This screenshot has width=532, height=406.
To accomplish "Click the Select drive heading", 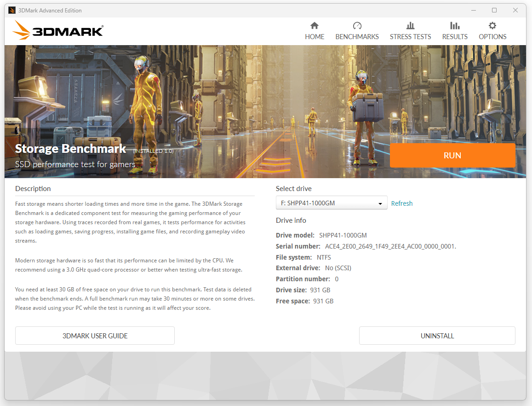I will [x=293, y=189].
